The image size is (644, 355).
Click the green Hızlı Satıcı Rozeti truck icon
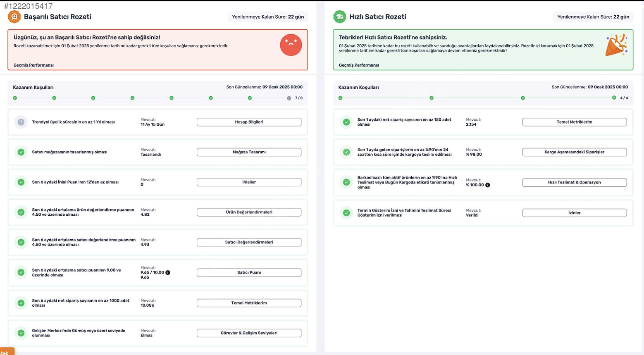click(x=340, y=17)
